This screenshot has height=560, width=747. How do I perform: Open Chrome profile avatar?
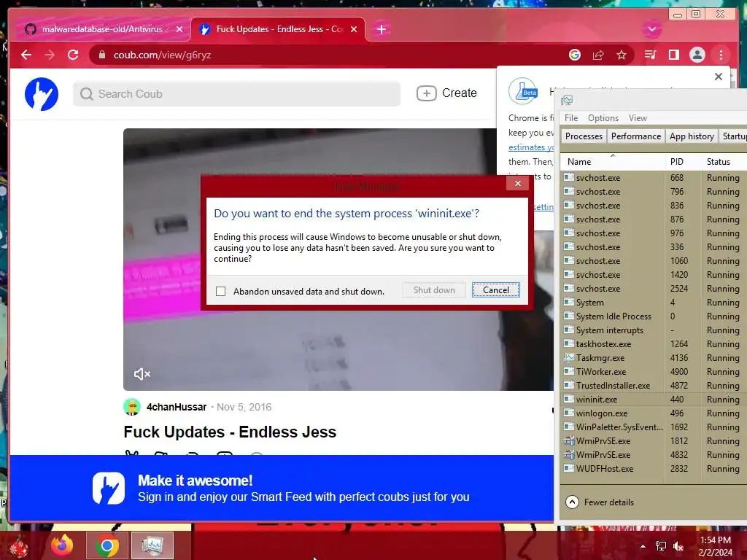click(697, 55)
